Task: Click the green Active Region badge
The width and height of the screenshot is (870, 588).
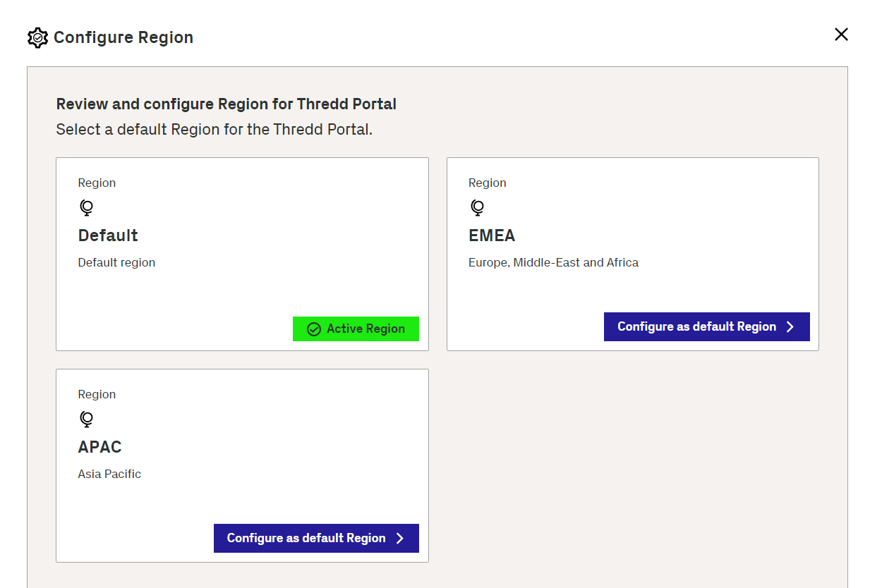Action: 356,329
